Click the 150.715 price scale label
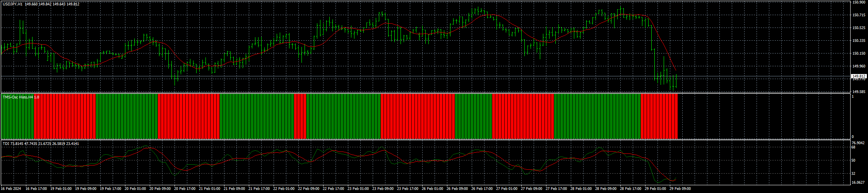Viewport: 868px width, 193px height. pyautogui.click(x=859, y=15)
